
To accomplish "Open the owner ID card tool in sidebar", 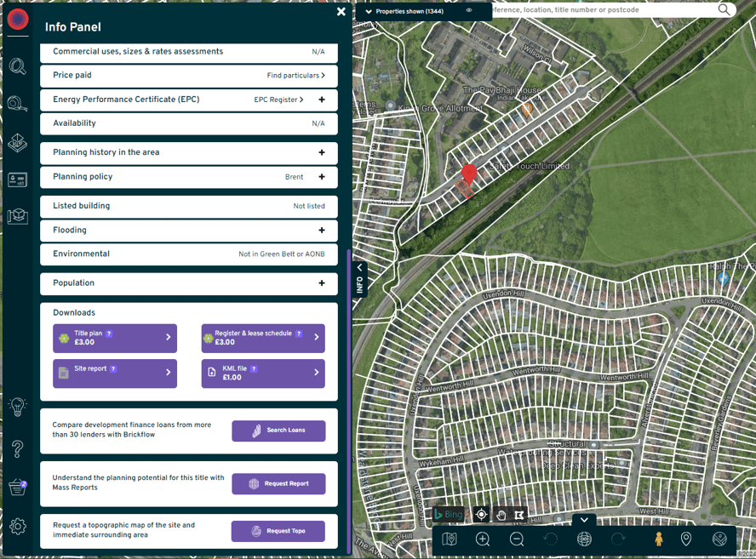I will 17,180.
